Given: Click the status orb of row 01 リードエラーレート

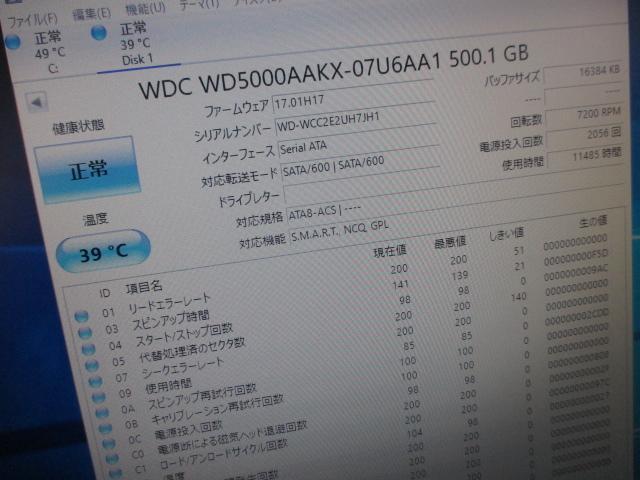Looking at the screenshot, I should tap(81, 316).
